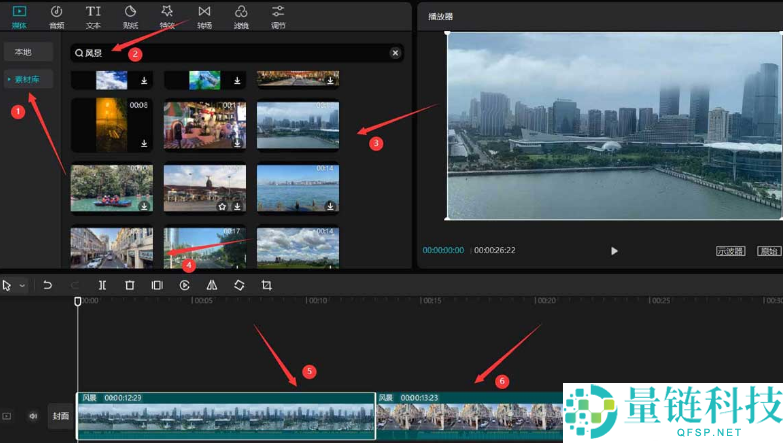
Task: Click the delete (trash) icon in timeline toolbar
Action: [x=130, y=285]
